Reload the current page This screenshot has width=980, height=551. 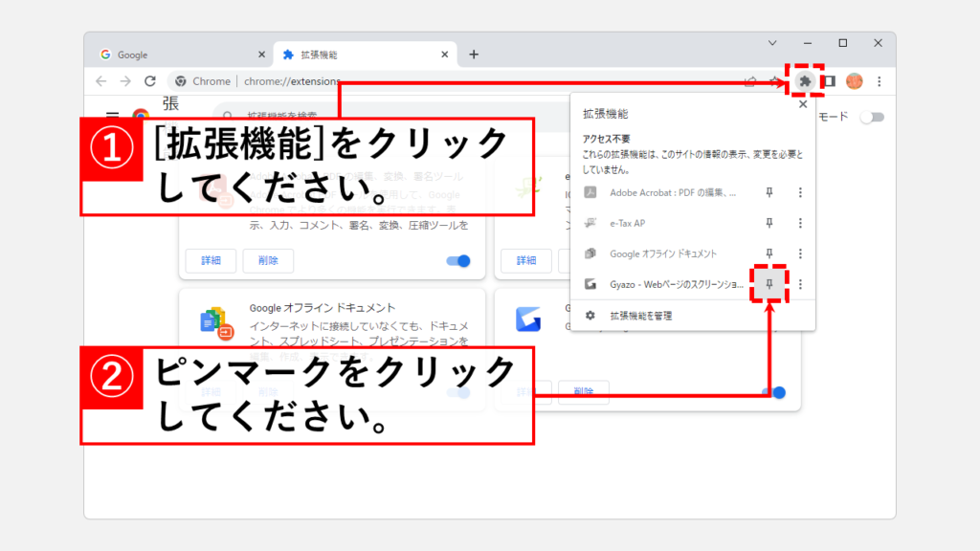coord(150,81)
